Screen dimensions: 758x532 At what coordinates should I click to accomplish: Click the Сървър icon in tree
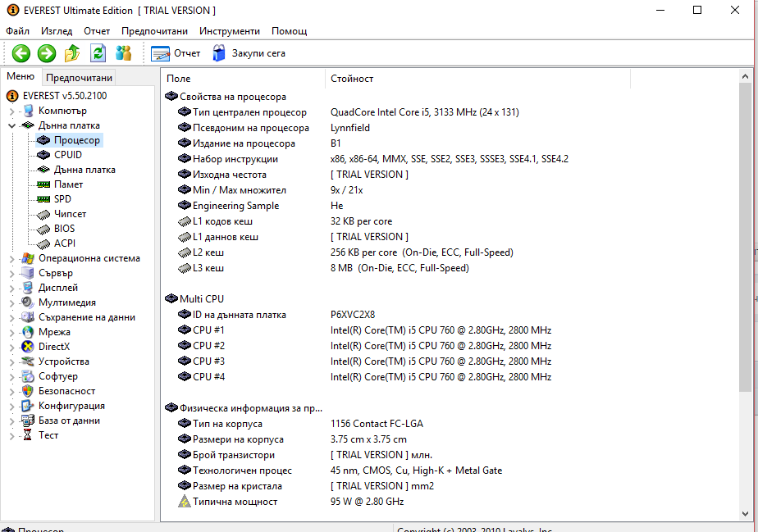pos(28,273)
